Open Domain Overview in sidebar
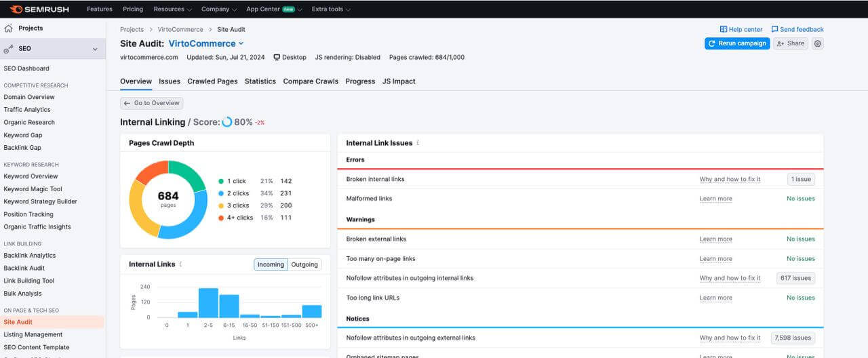This screenshot has height=358, width=868. [29, 97]
